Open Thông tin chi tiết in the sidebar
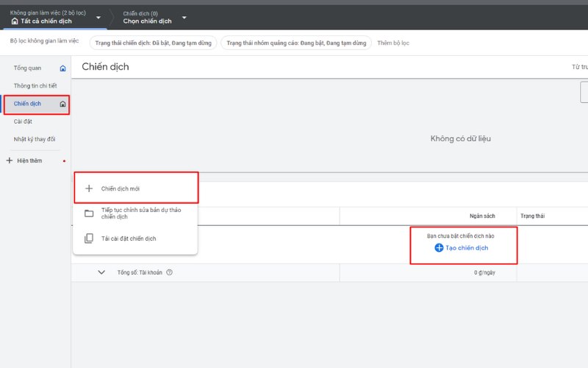Image resolution: width=588 pixels, height=368 pixels. (35, 86)
